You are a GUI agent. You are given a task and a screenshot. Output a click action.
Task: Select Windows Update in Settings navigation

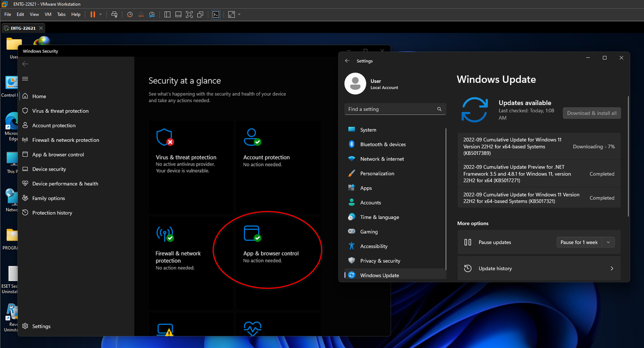[x=395, y=275]
